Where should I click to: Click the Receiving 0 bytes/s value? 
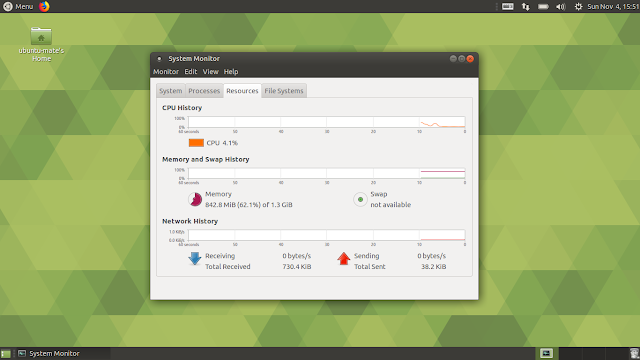(x=297, y=256)
